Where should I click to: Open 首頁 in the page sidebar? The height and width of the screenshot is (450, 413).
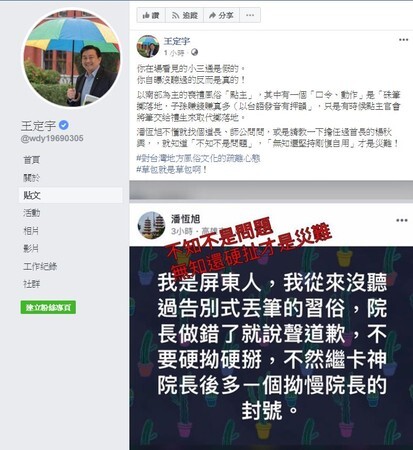tap(32, 160)
